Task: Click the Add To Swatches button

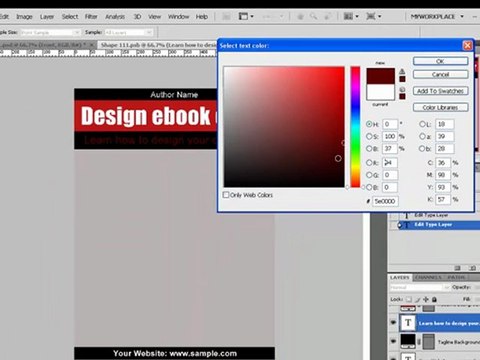Action: [x=440, y=91]
